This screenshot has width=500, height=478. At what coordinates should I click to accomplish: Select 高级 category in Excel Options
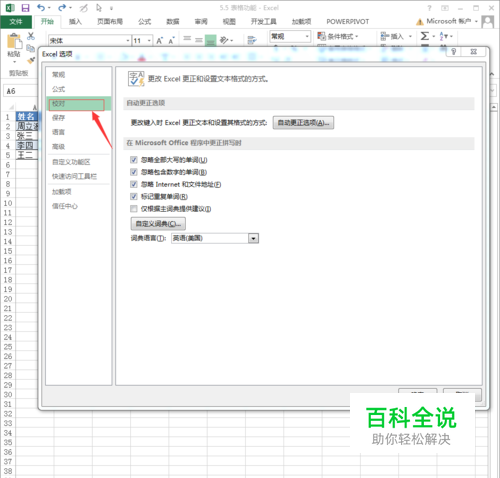(79, 147)
